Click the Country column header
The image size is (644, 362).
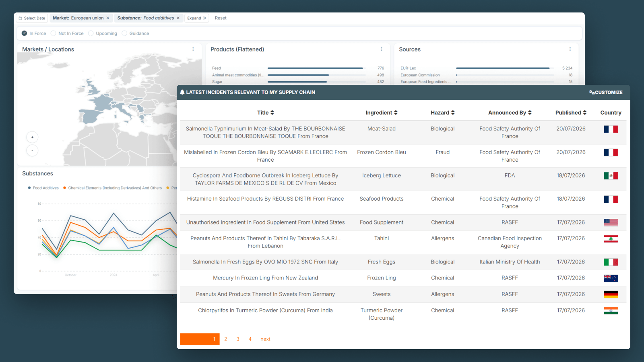point(611,113)
